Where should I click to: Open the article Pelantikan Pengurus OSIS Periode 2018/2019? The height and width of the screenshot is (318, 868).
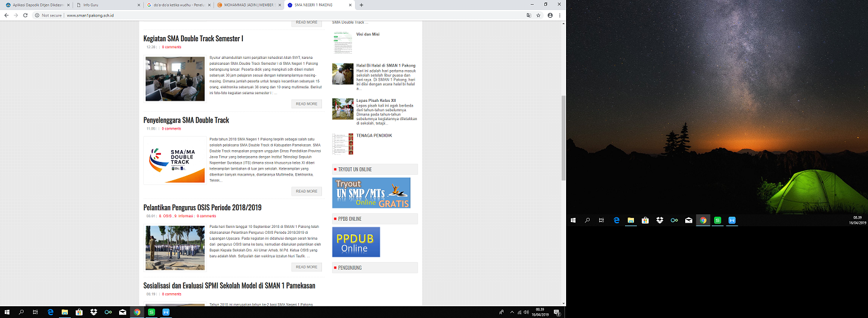(x=202, y=207)
